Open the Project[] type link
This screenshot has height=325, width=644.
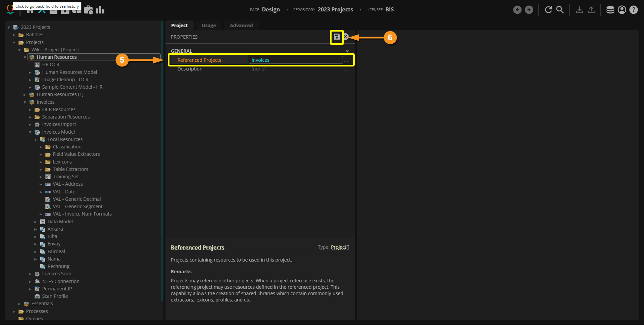pyautogui.click(x=340, y=247)
